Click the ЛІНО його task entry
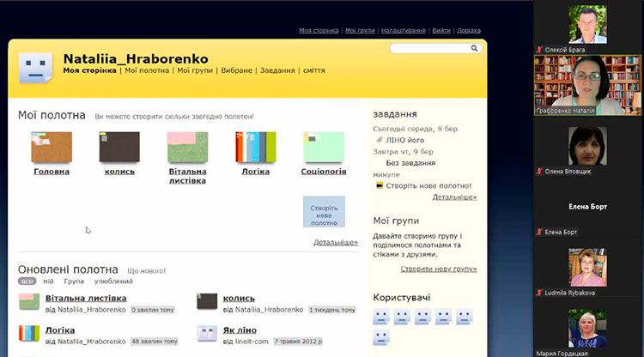Image resolution: width=644 pixels, height=357 pixels. tap(405, 141)
